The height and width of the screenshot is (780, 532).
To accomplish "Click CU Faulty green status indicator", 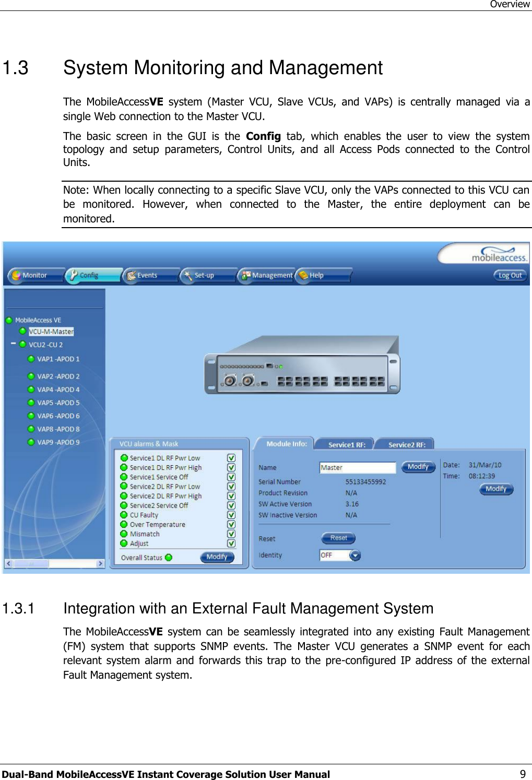I will (x=124, y=515).
